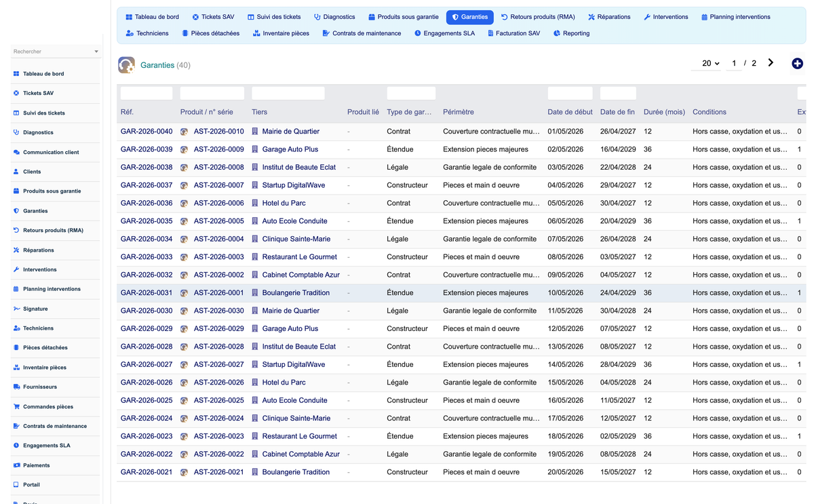Open product AST-2026-0009
The width and height of the screenshot is (814, 504).
[218, 149]
